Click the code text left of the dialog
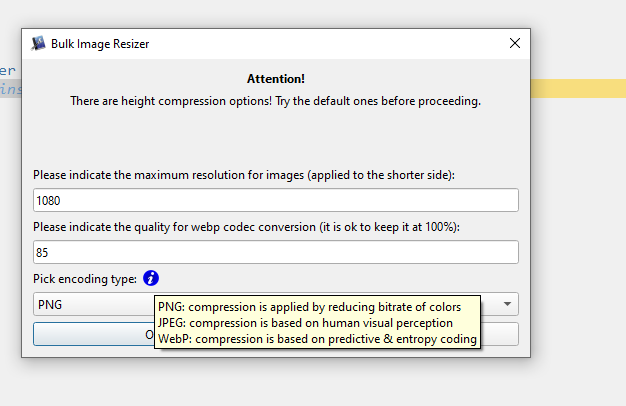Screen dimensions: 626x406 (9, 71)
